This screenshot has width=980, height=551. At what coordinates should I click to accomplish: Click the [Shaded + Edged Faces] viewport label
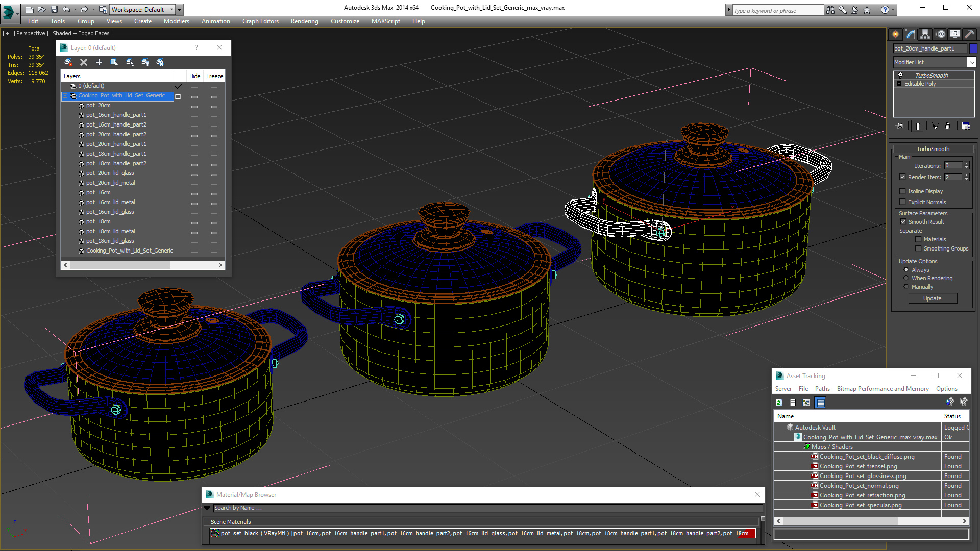pos(81,33)
